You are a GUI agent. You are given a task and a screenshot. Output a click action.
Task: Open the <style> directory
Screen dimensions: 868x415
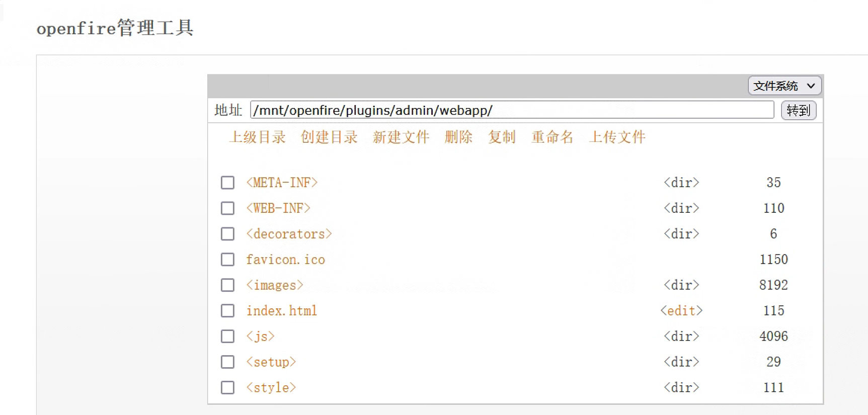point(271,388)
